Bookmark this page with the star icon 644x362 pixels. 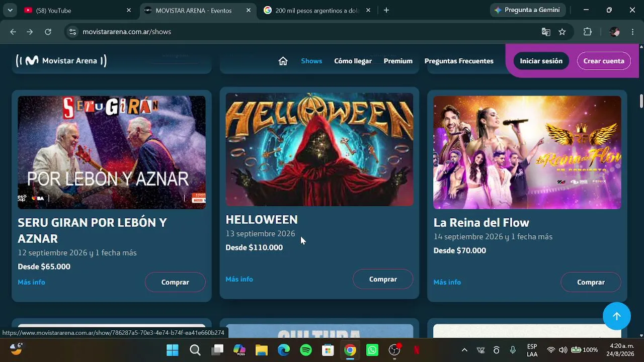[562, 32]
